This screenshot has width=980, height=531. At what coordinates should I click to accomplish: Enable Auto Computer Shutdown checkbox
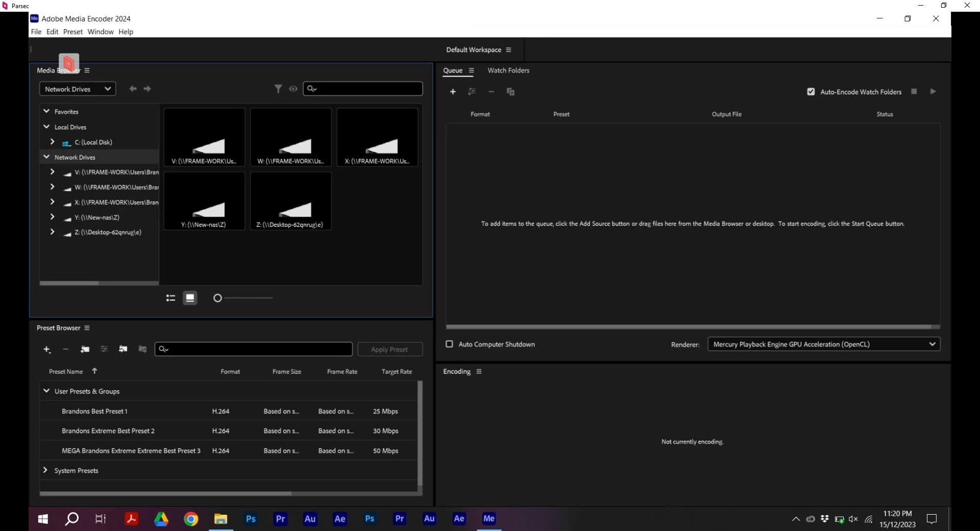tap(449, 345)
